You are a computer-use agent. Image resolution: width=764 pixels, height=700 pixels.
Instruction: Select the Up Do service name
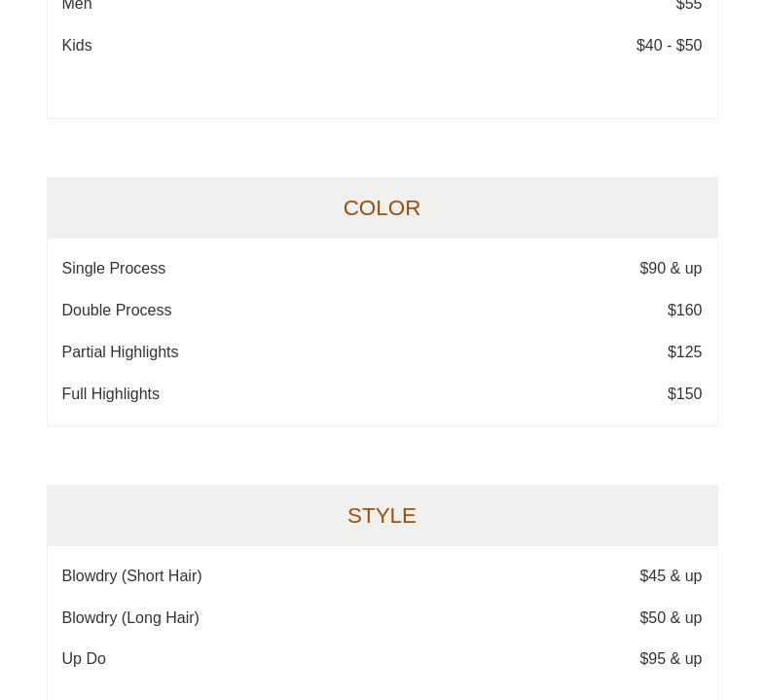[84, 659]
